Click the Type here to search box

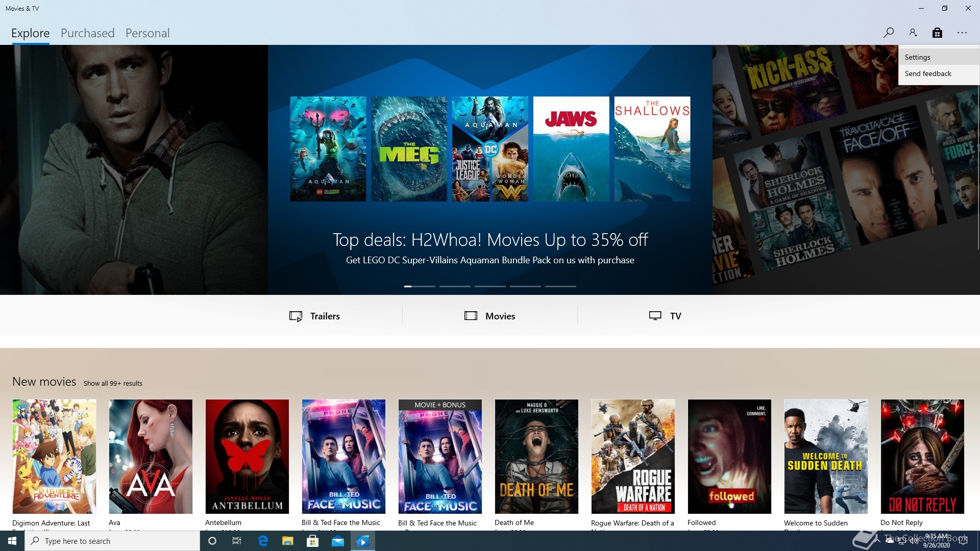[112, 541]
